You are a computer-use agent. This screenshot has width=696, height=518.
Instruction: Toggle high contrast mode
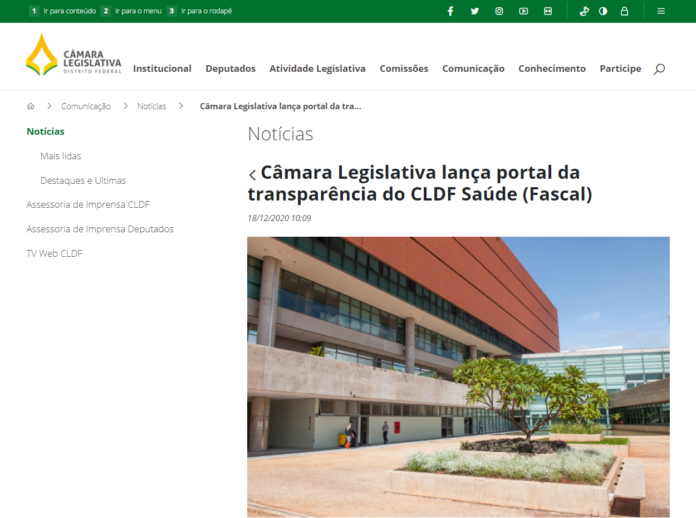pyautogui.click(x=603, y=11)
